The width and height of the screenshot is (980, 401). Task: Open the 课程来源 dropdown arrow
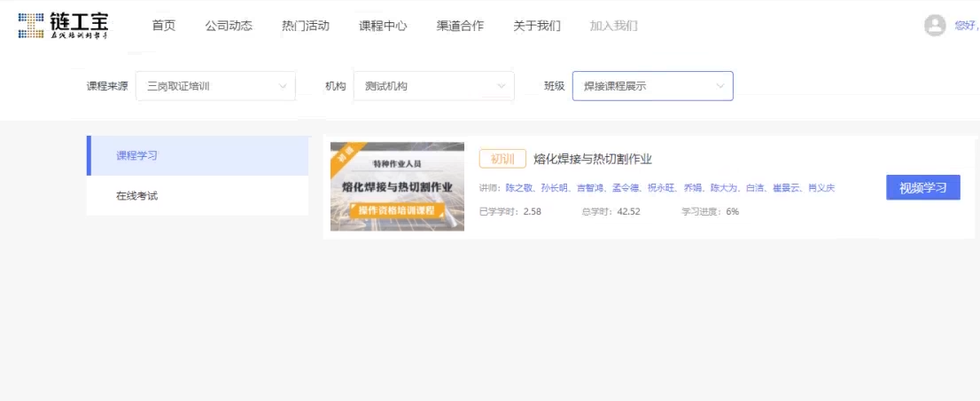tap(284, 86)
